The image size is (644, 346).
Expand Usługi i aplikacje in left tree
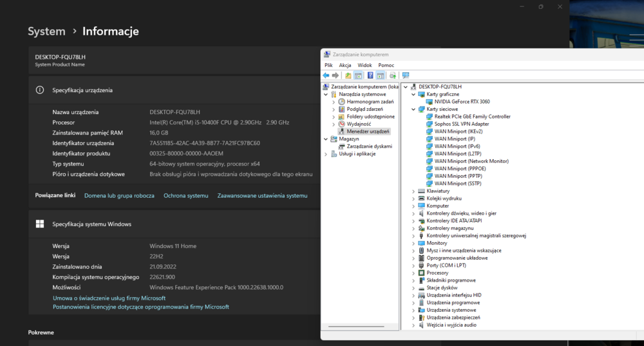coord(326,154)
